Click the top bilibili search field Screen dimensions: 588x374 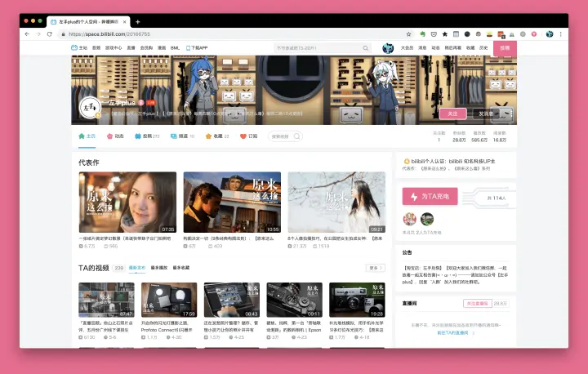[x=323, y=48]
